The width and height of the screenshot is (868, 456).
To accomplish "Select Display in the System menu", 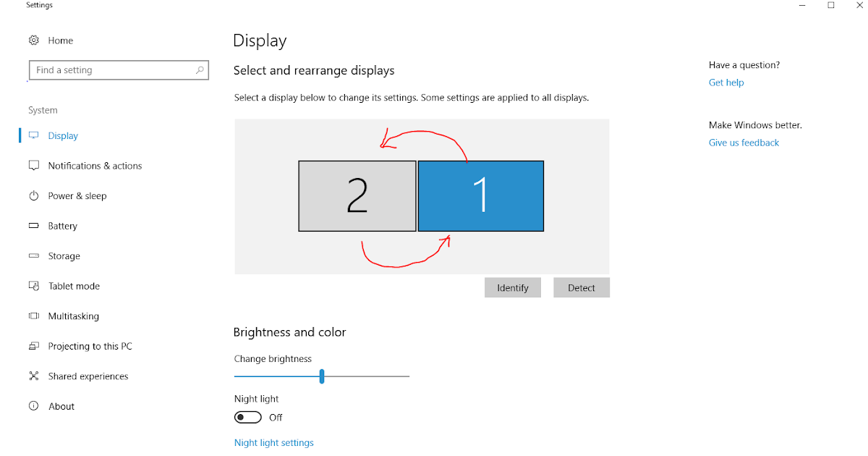I will (x=63, y=135).
